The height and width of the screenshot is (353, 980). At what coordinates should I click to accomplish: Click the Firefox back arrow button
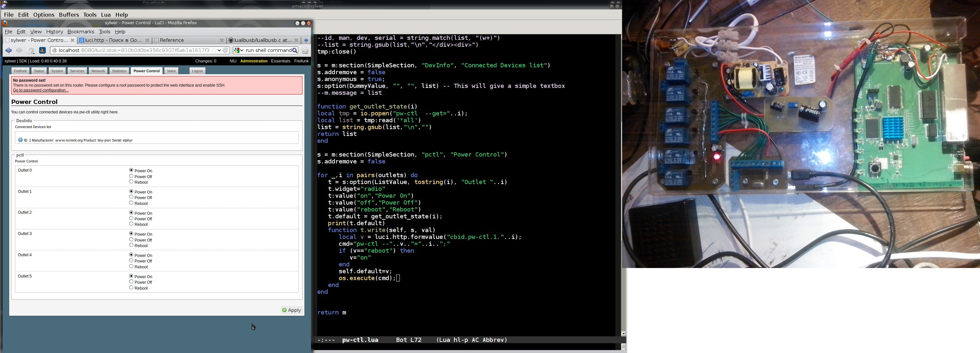8,50
